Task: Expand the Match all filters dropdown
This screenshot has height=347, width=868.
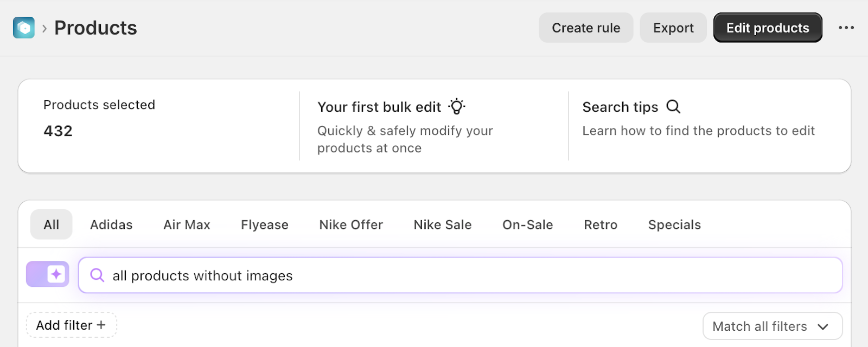Action: tap(772, 326)
